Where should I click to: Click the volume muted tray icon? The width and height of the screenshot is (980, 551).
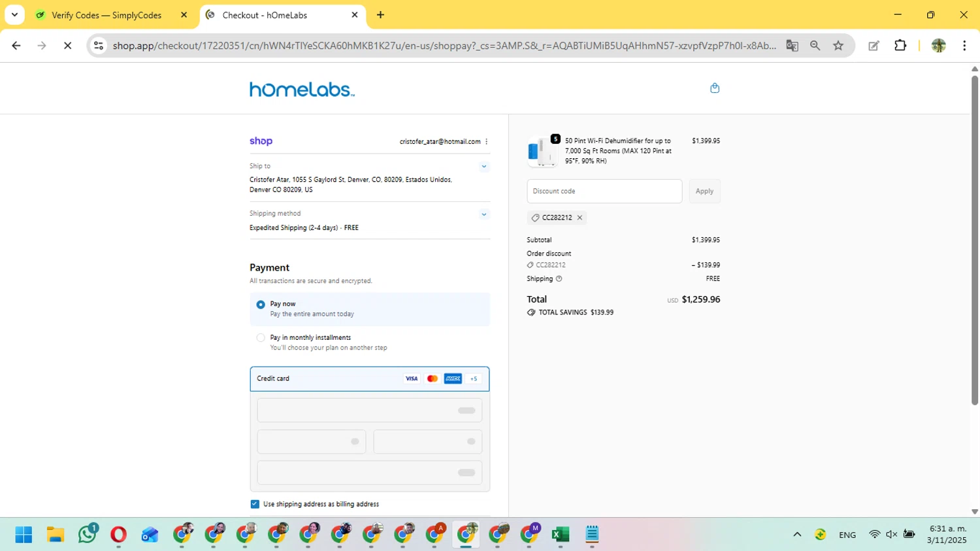(892, 535)
